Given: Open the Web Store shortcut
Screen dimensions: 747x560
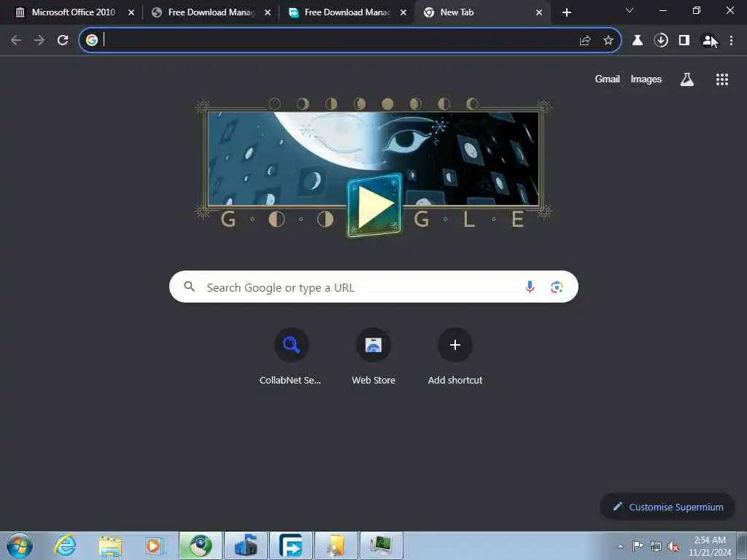Looking at the screenshot, I should [x=373, y=356].
